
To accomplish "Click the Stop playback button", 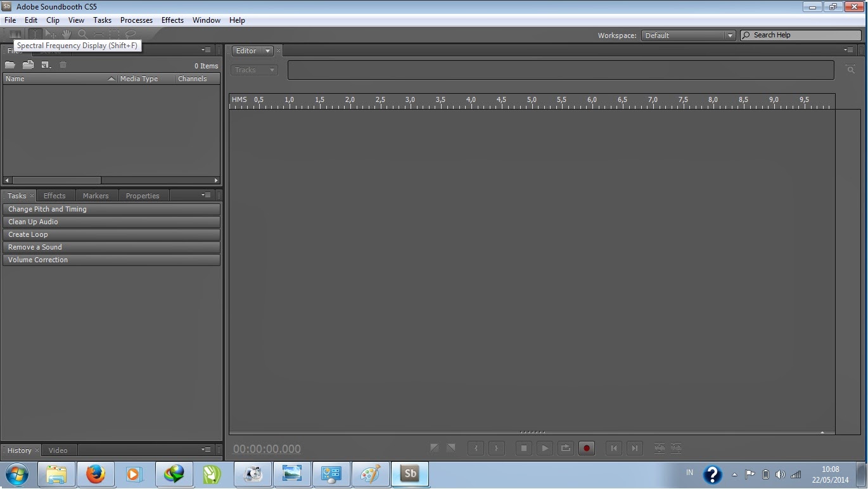I will [523, 448].
